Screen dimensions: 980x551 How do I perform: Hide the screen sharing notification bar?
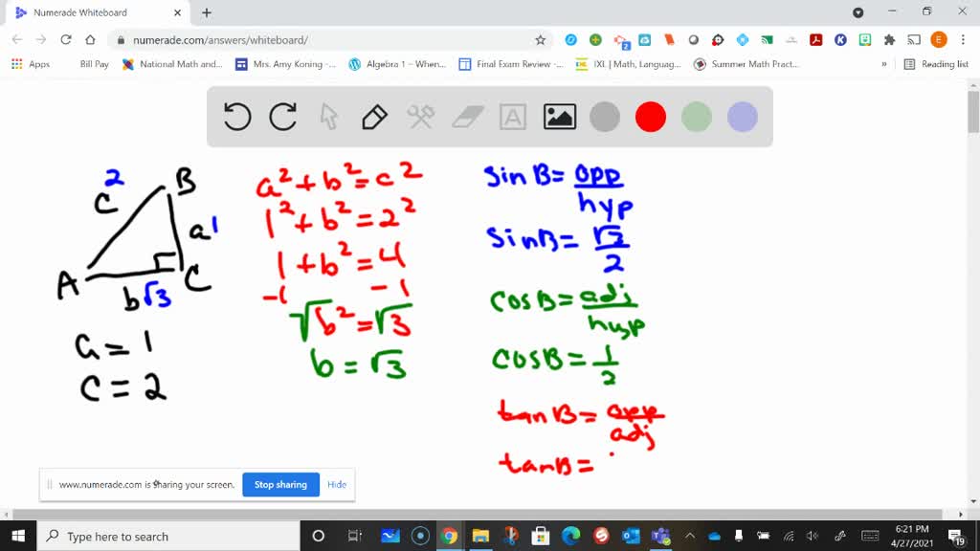(x=337, y=484)
